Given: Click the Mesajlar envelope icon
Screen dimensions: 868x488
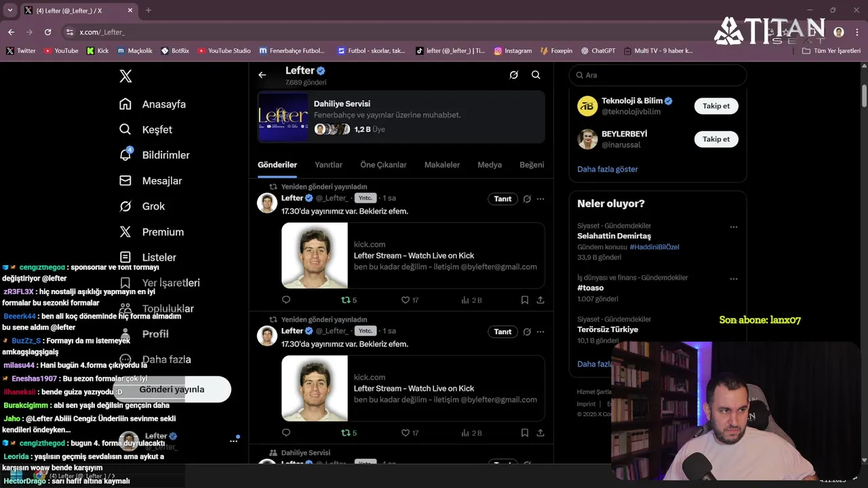Looking at the screenshot, I should tap(125, 181).
